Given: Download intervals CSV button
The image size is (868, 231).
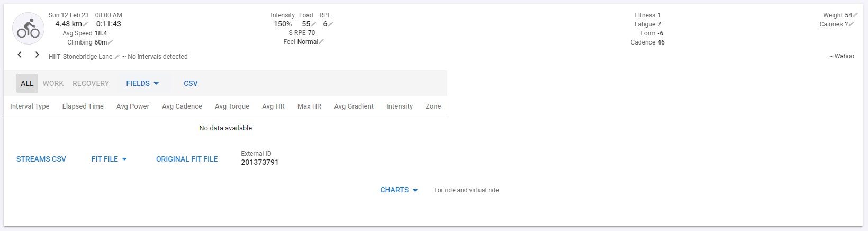Looking at the screenshot, I should tap(191, 83).
